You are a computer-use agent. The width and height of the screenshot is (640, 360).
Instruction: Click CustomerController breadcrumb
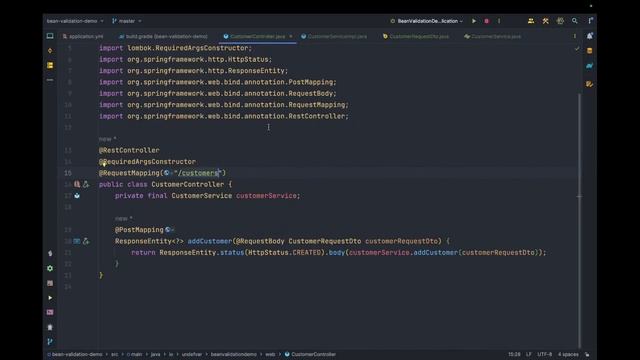(310, 354)
